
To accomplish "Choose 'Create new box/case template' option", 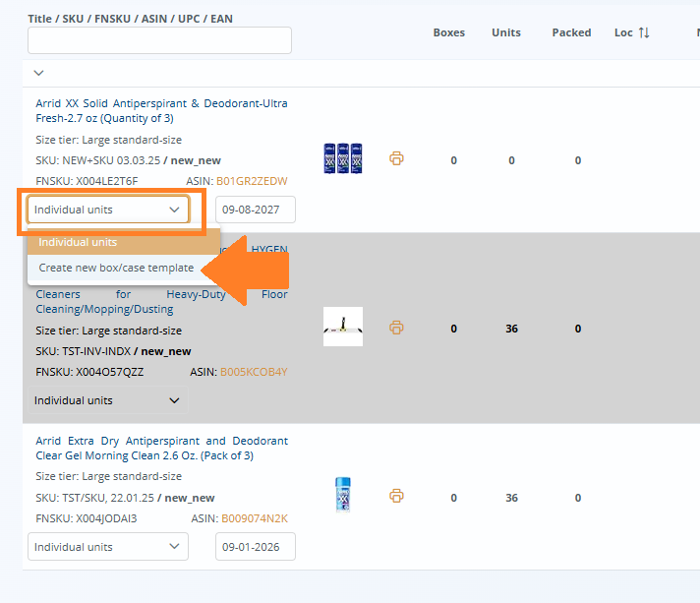I will point(116,268).
